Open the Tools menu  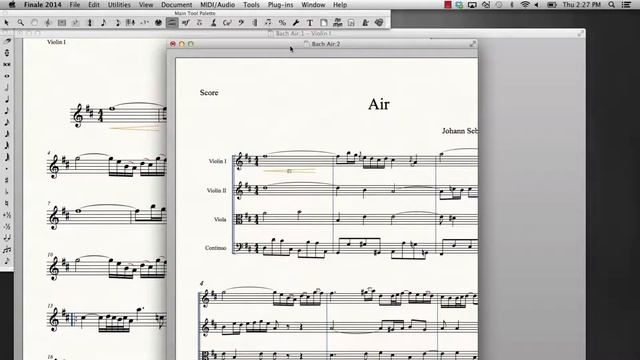point(251,5)
